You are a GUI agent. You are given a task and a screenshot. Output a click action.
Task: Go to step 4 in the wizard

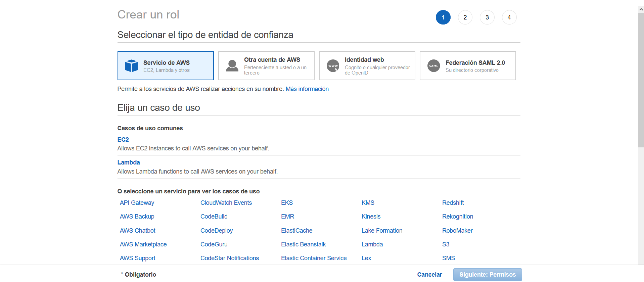pyautogui.click(x=509, y=17)
